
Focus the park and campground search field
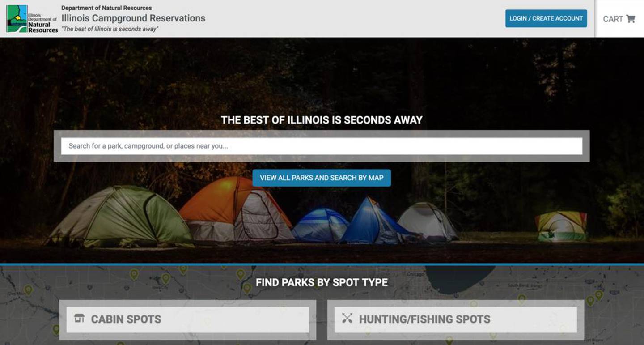tap(322, 146)
